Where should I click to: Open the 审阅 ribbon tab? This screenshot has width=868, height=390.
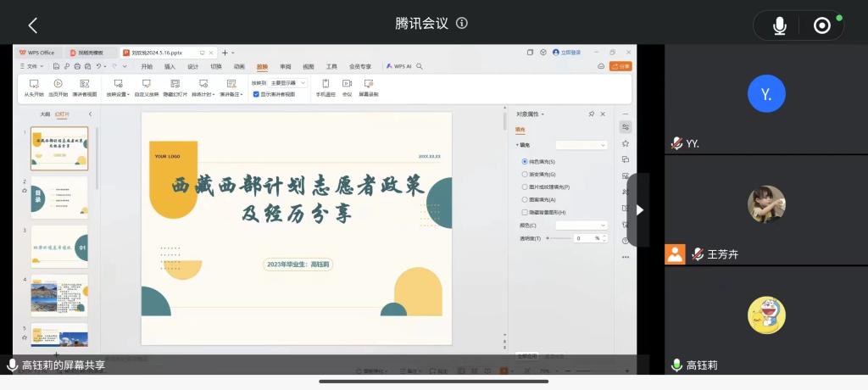pos(285,66)
